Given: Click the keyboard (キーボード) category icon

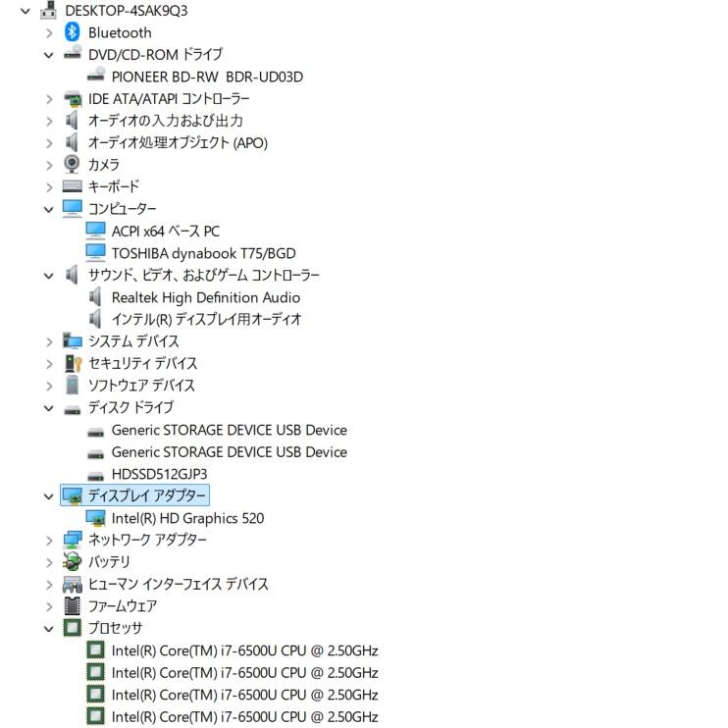Looking at the screenshot, I should pos(73,186).
